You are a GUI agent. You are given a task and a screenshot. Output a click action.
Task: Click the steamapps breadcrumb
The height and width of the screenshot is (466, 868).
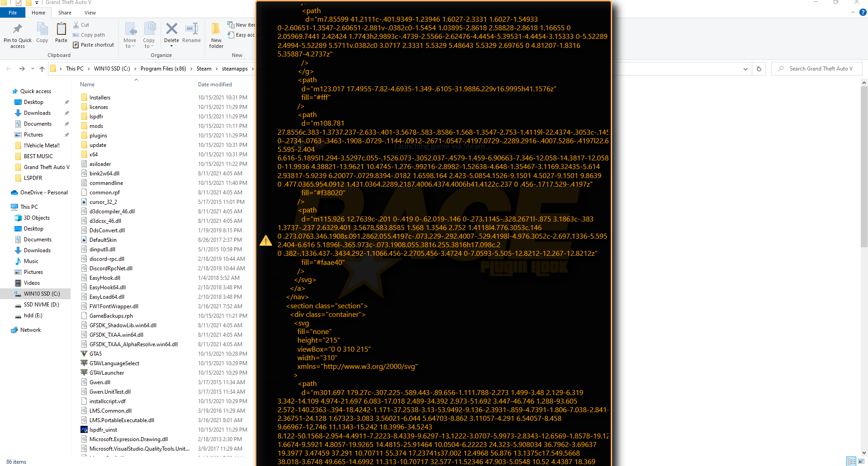[x=235, y=69]
